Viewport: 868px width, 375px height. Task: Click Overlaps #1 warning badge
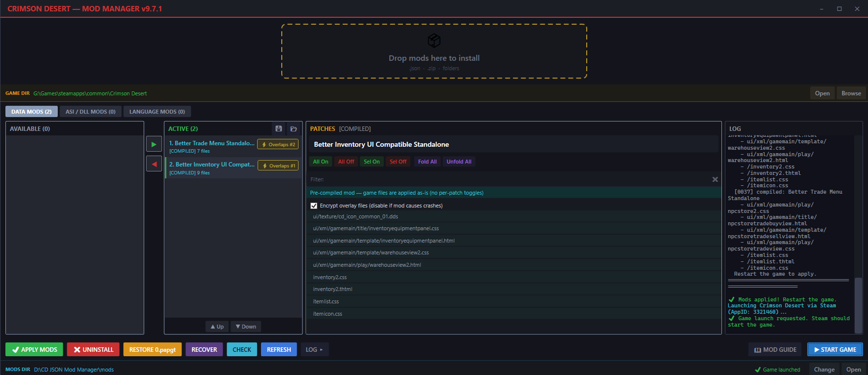pos(278,166)
